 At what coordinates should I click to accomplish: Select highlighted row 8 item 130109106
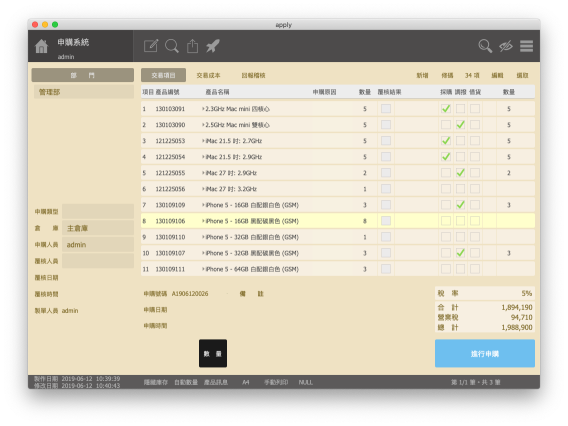pyautogui.click(x=338, y=221)
